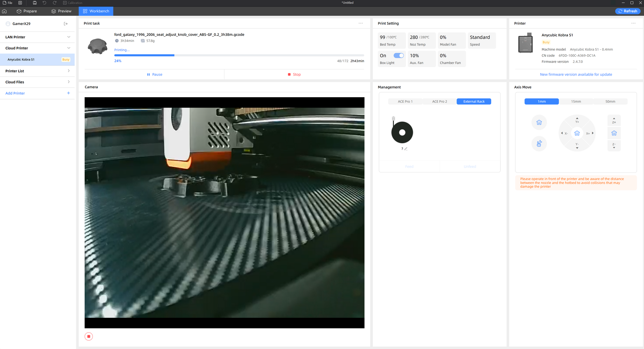644x349 pixels.
Task: Collapse the Cloud Printer section
Action: 69,48
